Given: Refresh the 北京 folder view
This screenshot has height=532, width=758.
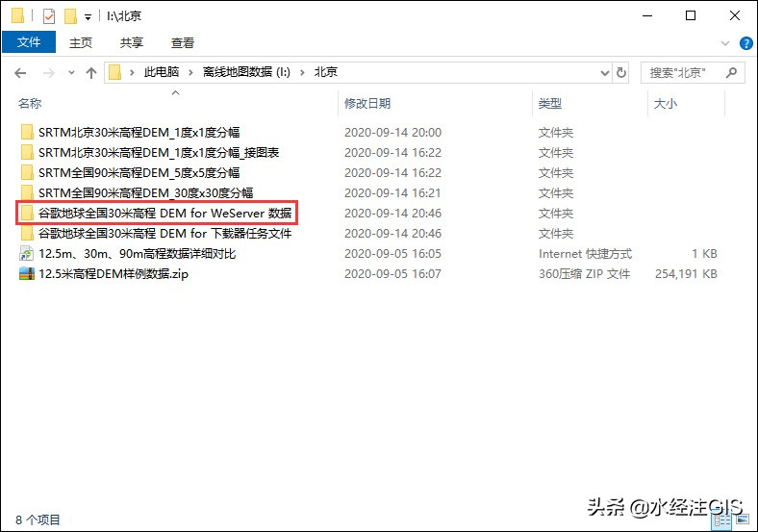Looking at the screenshot, I should pyautogui.click(x=621, y=73).
